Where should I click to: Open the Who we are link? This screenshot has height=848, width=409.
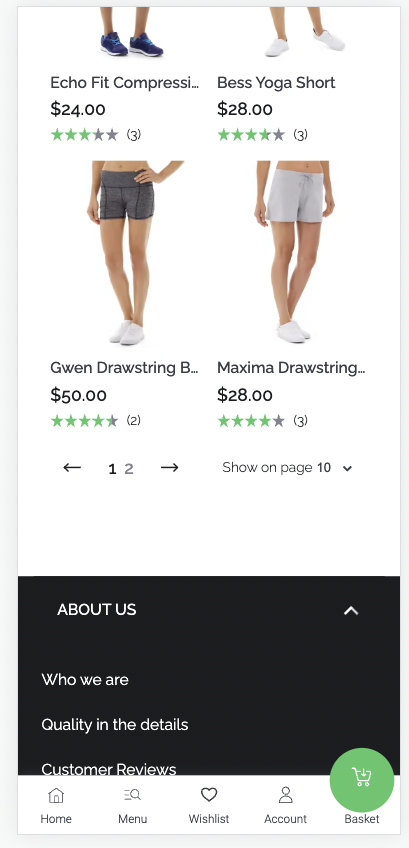click(85, 679)
